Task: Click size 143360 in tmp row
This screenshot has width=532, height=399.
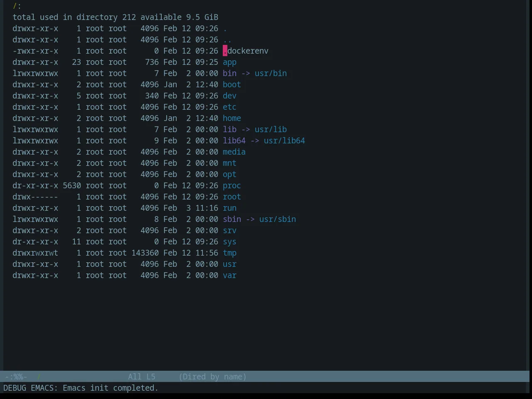Action: coord(145,253)
